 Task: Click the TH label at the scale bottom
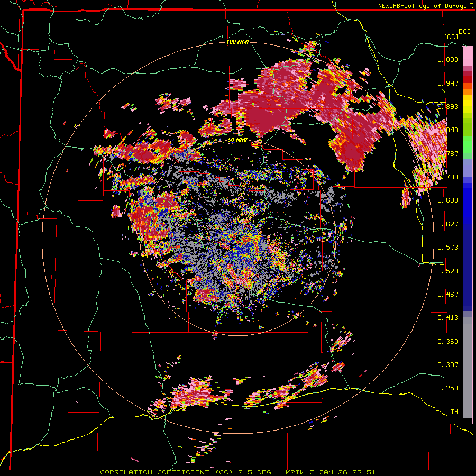[x=454, y=412]
